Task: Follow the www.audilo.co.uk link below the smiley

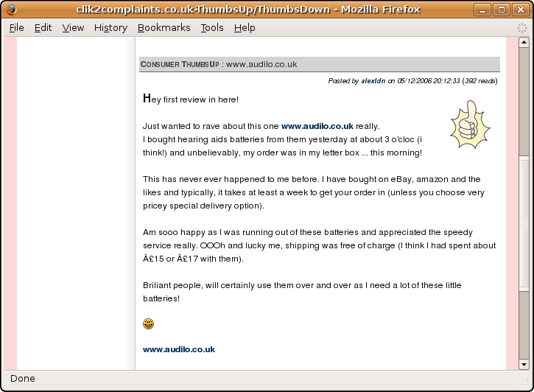Action: pos(179,349)
